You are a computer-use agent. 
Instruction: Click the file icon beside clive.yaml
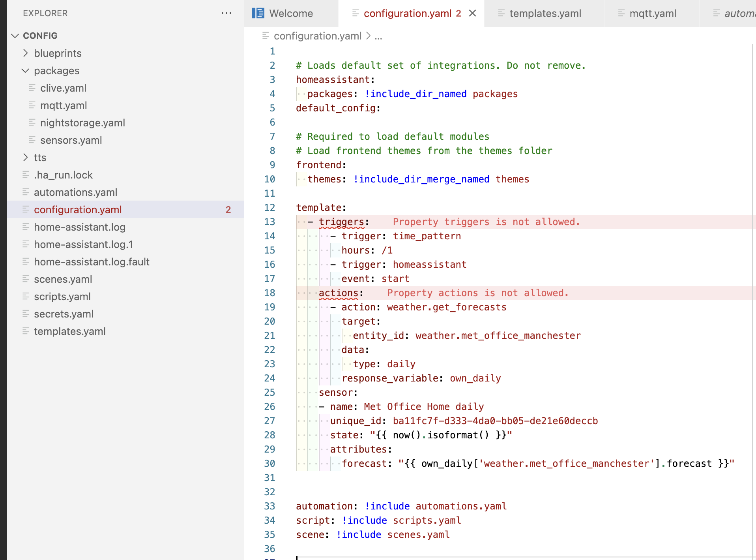coord(32,88)
